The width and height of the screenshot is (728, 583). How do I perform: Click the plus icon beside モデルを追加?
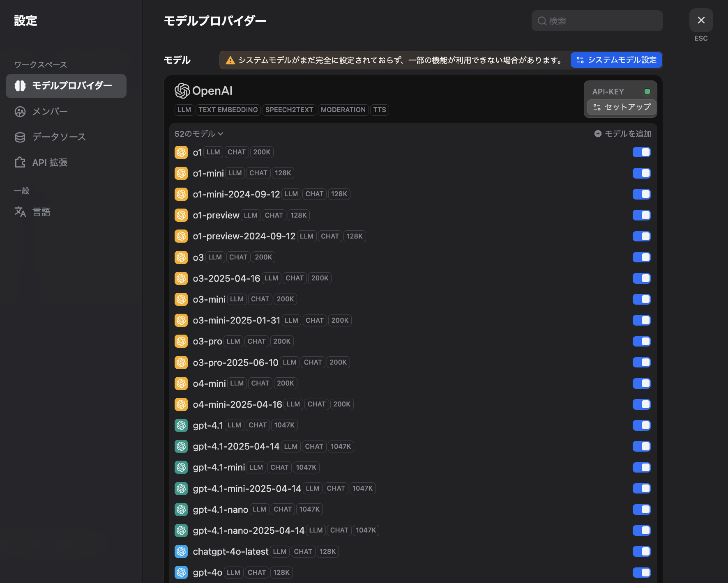pos(598,134)
